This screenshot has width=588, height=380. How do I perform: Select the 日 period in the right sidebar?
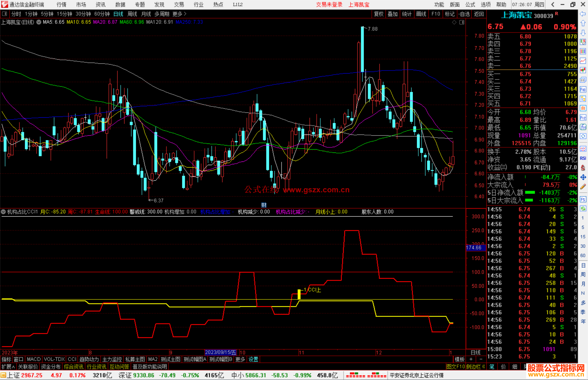tap(583, 265)
